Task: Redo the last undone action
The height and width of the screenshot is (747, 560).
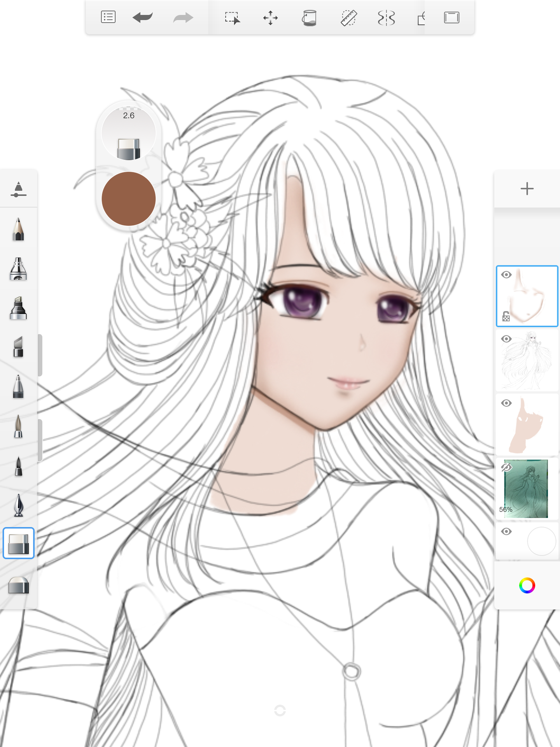Action: [183, 18]
